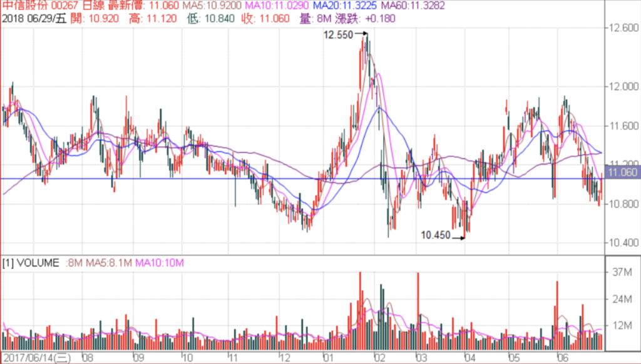Image resolution: width=641 pixels, height=364 pixels.
Task: Click the 11.060 current price tag
Action: (623, 173)
